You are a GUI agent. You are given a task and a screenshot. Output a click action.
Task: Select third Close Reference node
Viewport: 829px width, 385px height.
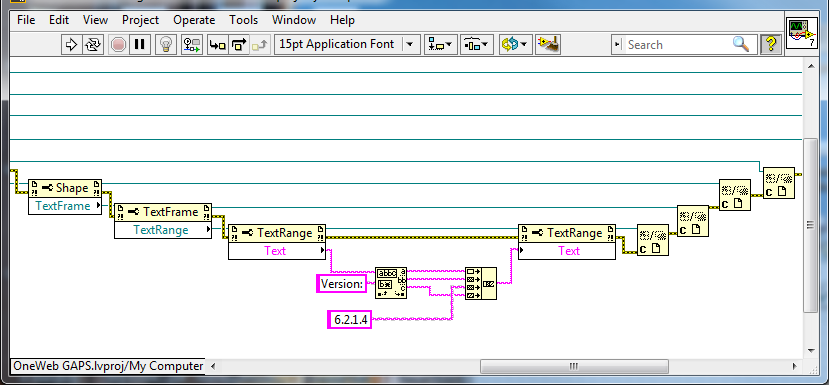735,195
